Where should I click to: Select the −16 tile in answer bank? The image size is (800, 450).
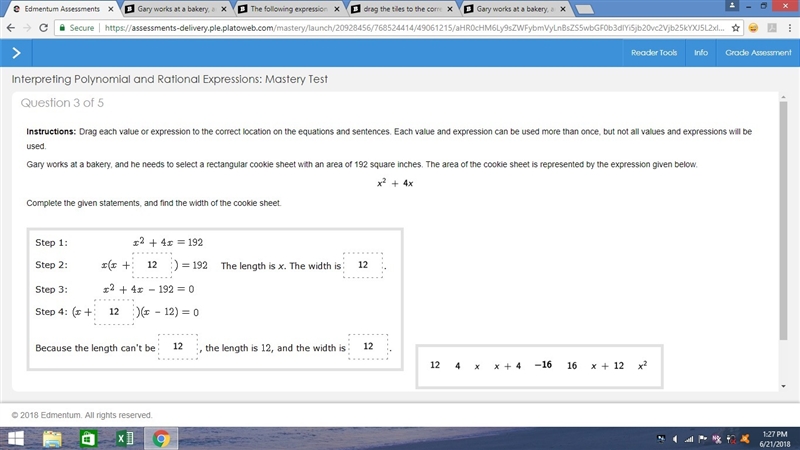point(543,364)
